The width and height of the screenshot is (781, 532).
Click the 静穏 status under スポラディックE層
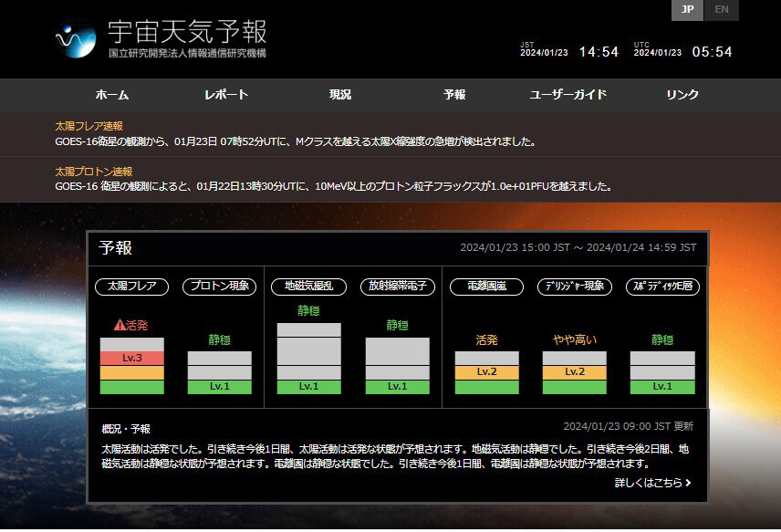662,340
